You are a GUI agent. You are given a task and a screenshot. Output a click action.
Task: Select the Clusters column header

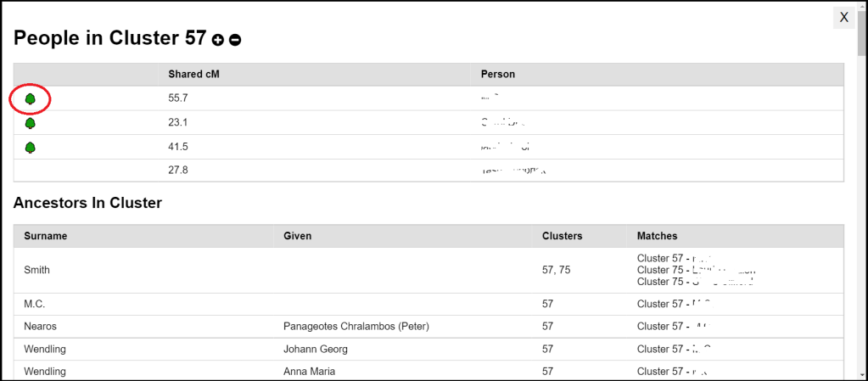562,236
